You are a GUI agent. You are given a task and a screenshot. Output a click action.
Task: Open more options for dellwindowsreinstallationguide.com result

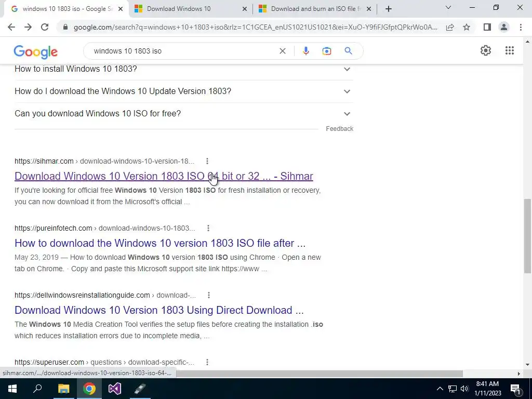click(x=209, y=295)
